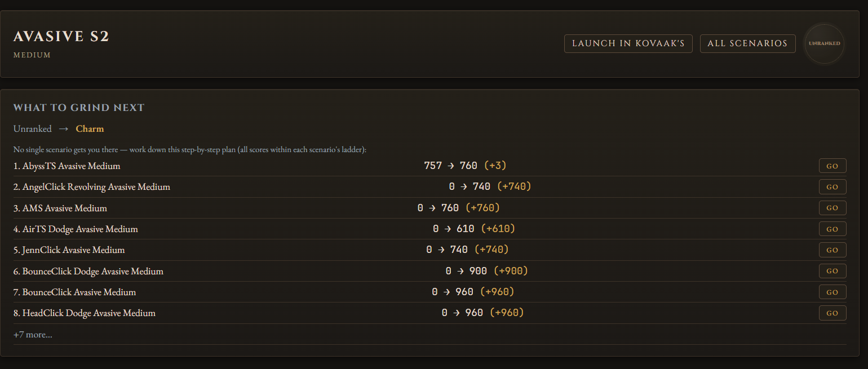Expand the '+7 more...' list
The height and width of the screenshot is (369, 868).
tap(33, 335)
